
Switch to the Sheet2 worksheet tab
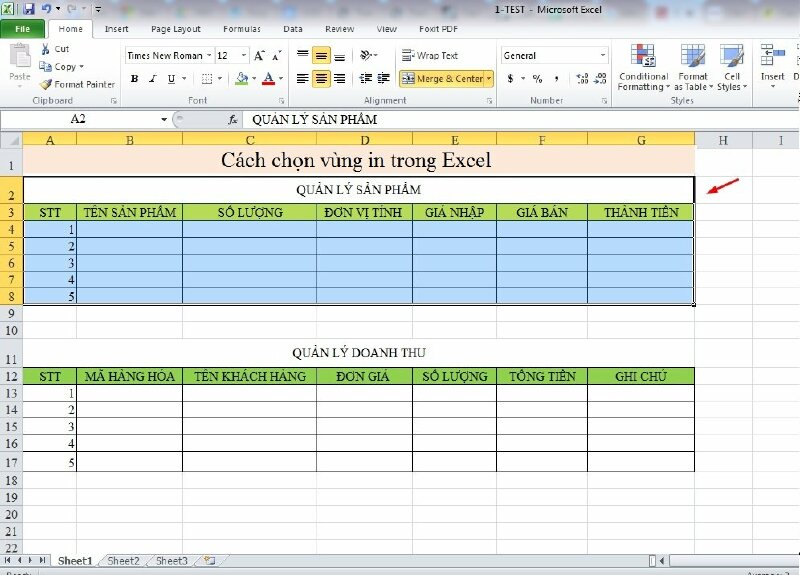click(123, 561)
